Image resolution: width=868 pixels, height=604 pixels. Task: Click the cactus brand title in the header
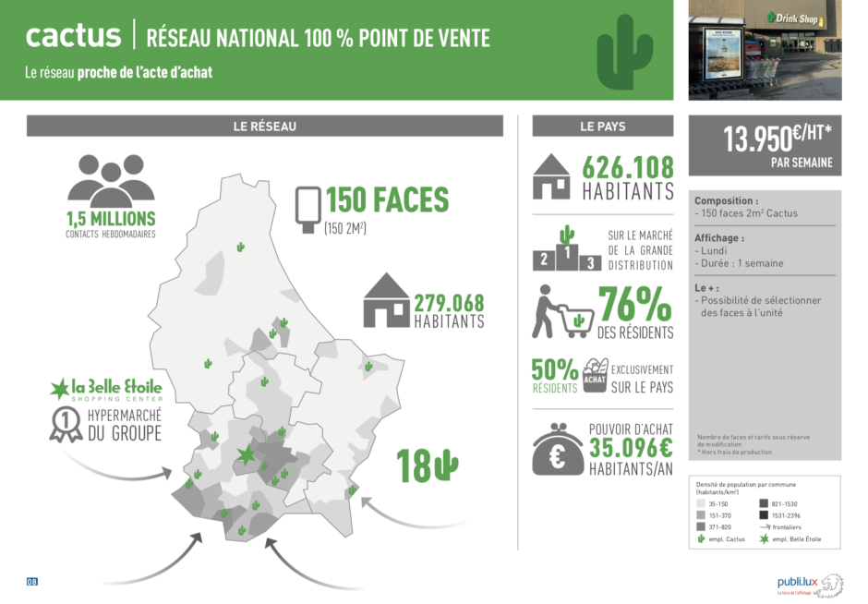(73, 36)
